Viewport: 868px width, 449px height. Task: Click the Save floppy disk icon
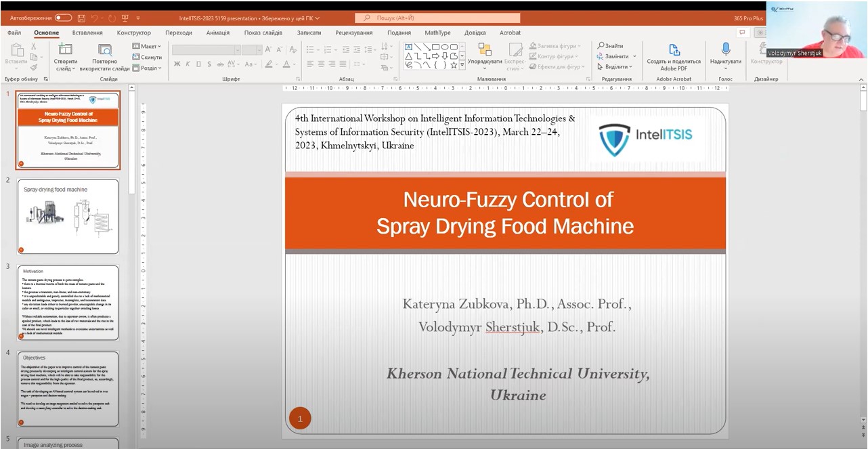point(81,18)
